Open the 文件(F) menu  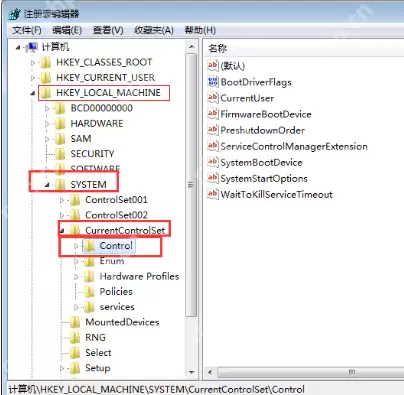click(27, 30)
